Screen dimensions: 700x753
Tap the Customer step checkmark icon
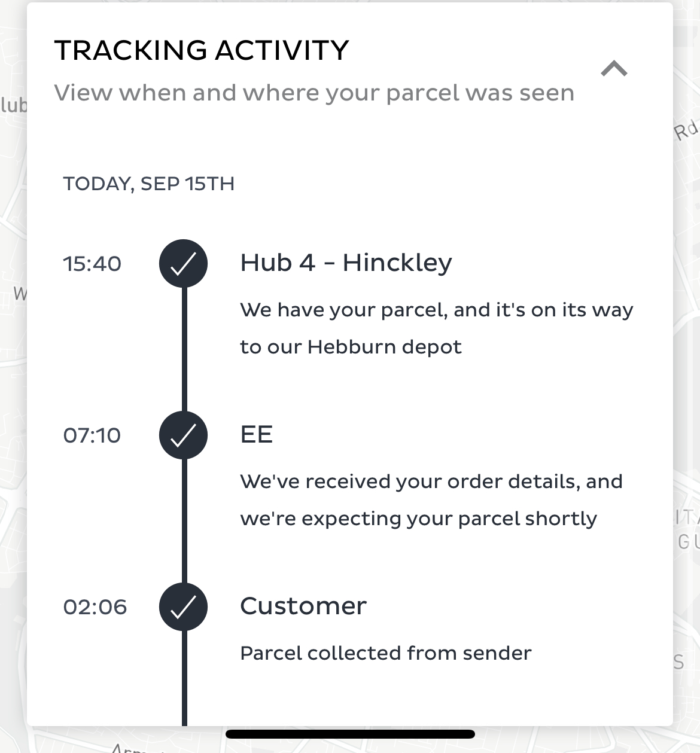(183, 607)
